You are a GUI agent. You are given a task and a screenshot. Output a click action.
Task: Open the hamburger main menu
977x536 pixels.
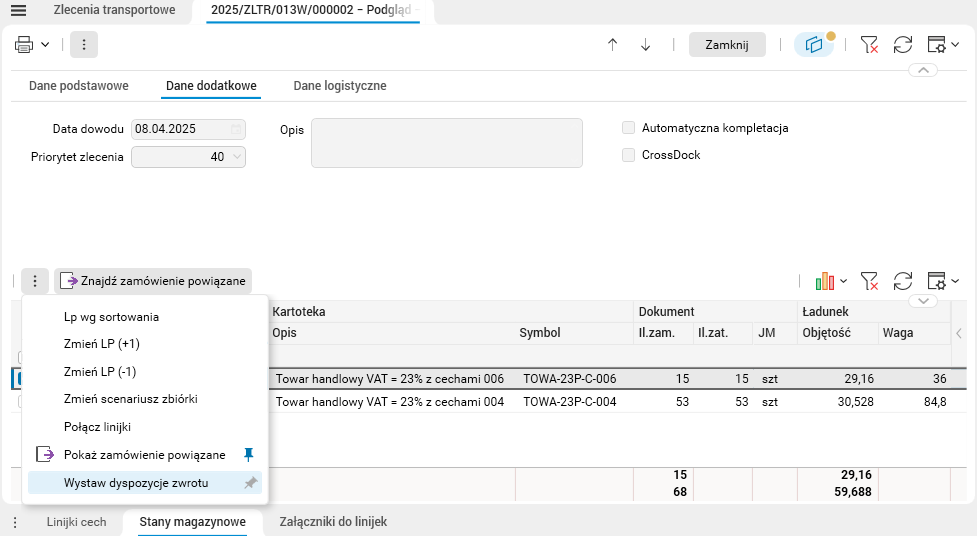(x=18, y=10)
